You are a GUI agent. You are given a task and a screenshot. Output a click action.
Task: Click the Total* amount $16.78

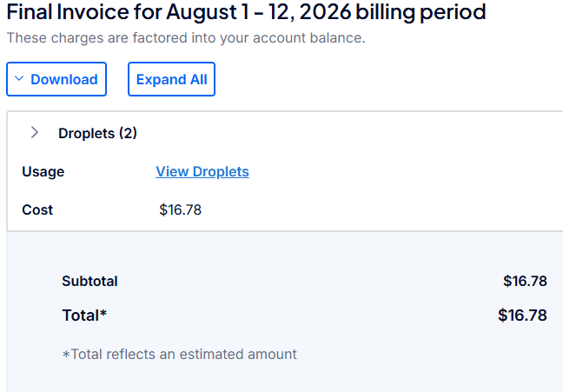point(522,316)
